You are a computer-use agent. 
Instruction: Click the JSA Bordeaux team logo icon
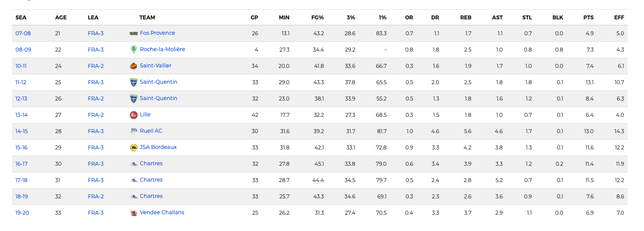[133, 148]
